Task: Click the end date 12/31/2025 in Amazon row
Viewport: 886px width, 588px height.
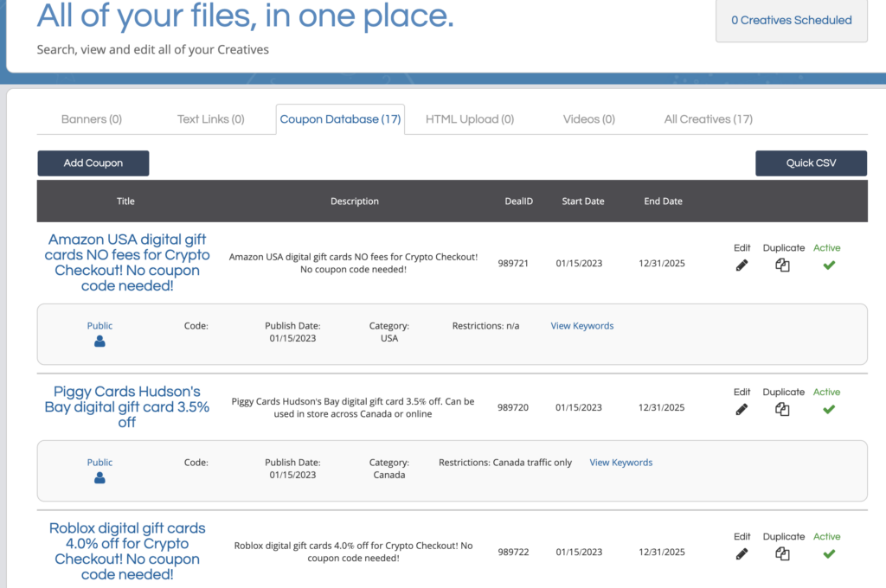Action: (x=662, y=263)
